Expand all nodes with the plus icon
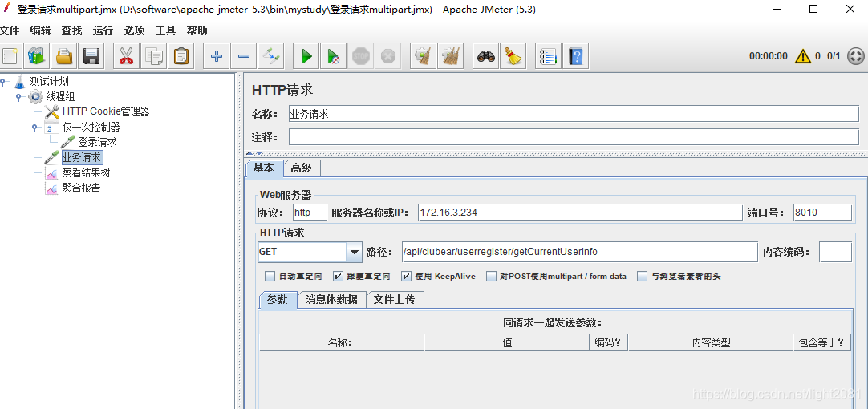 (x=217, y=56)
